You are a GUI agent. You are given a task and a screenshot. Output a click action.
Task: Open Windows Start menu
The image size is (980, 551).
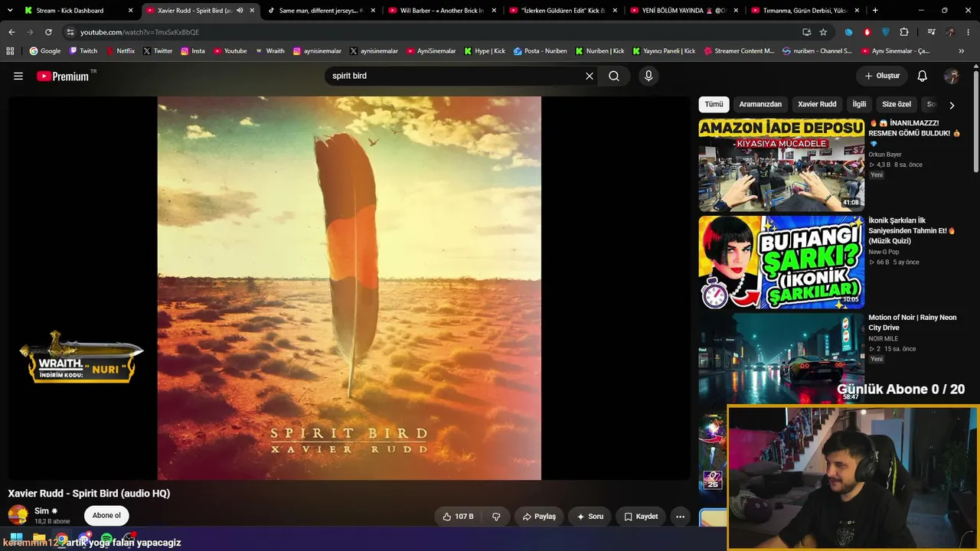[16, 538]
